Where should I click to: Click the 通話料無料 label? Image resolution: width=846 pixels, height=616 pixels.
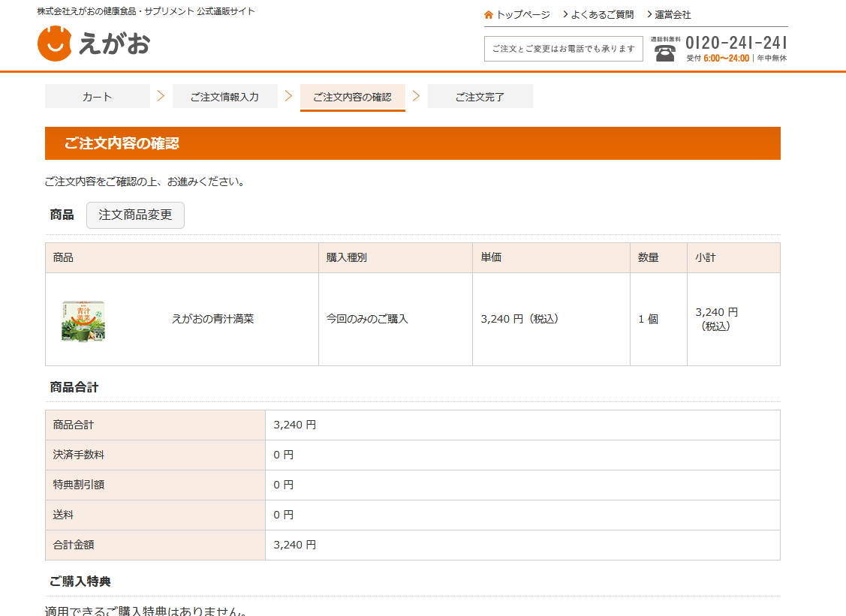[665, 39]
